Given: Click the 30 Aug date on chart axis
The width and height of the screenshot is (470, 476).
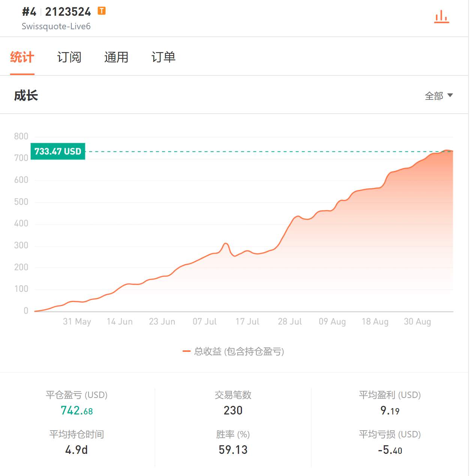Looking at the screenshot, I should click(x=417, y=321).
